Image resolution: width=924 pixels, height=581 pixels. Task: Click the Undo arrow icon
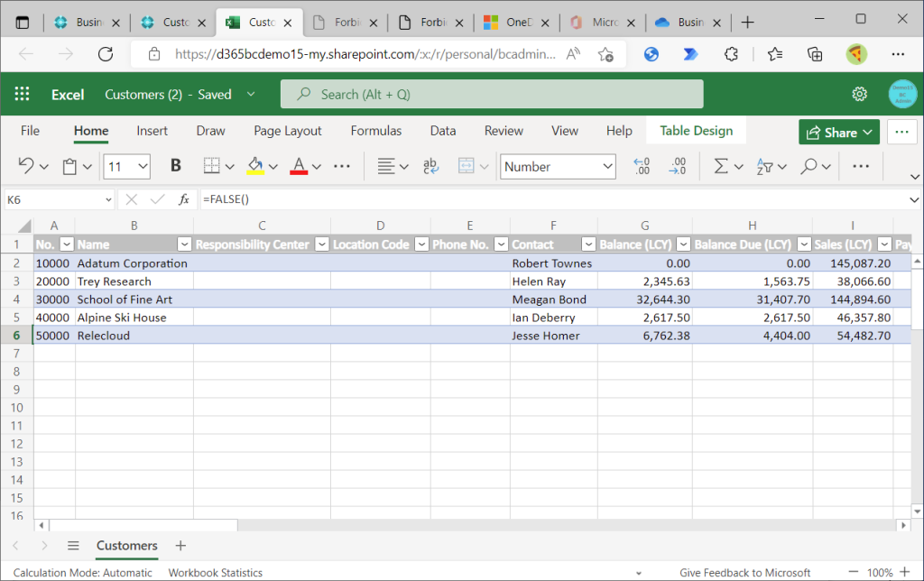[26, 166]
